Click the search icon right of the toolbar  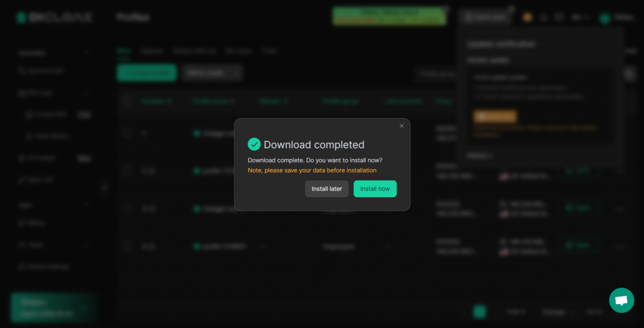(630, 74)
